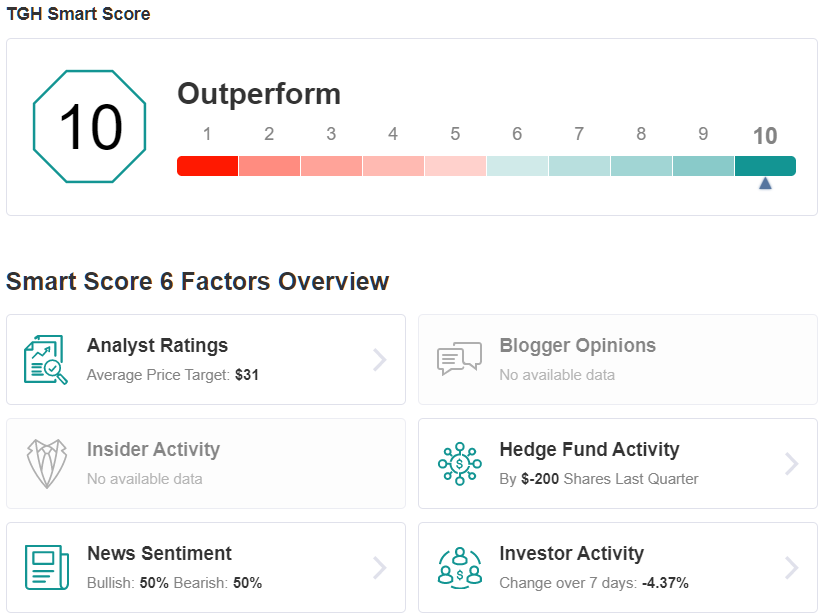Open the Hedge Fund Activity title

(589, 450)
